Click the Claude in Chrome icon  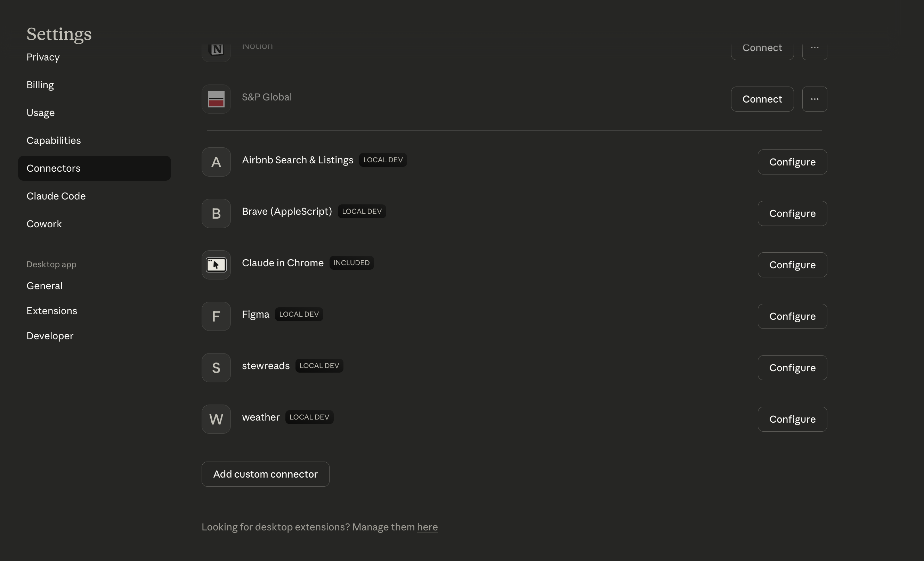(216, 265)
